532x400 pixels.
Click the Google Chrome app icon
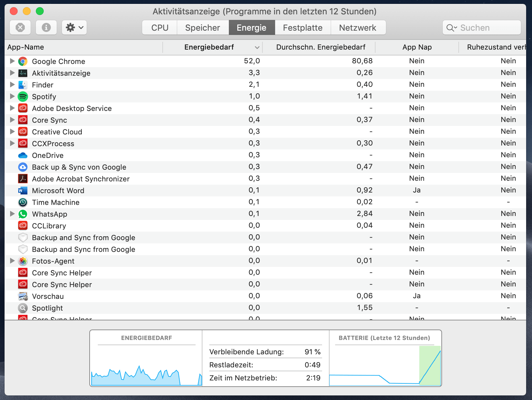point(23,61)
